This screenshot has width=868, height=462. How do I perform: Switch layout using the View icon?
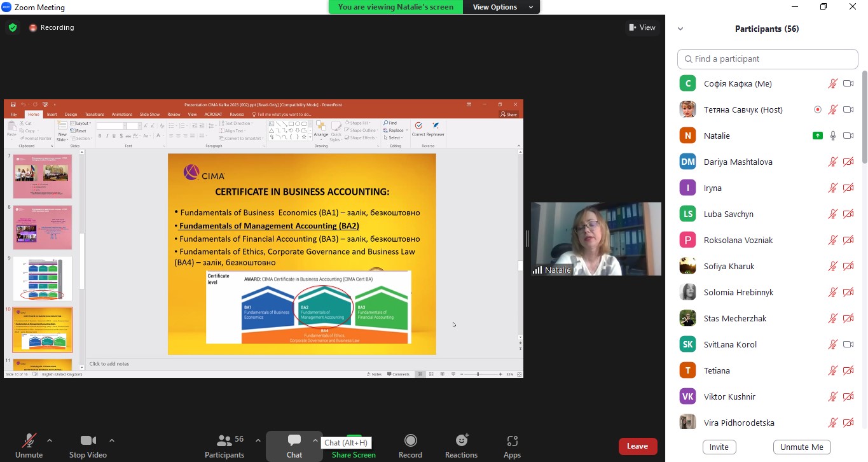(642, 27)
